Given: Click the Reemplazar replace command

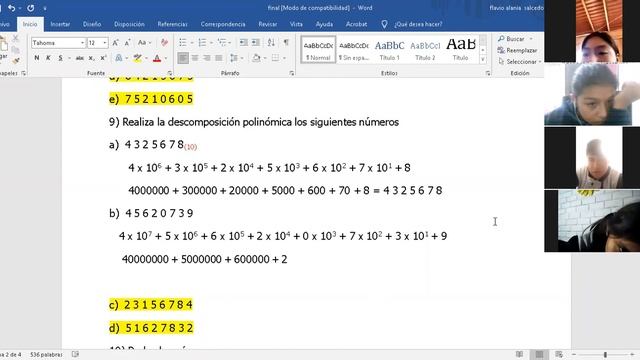Looking at the screenshot, I should pos(517,50).
